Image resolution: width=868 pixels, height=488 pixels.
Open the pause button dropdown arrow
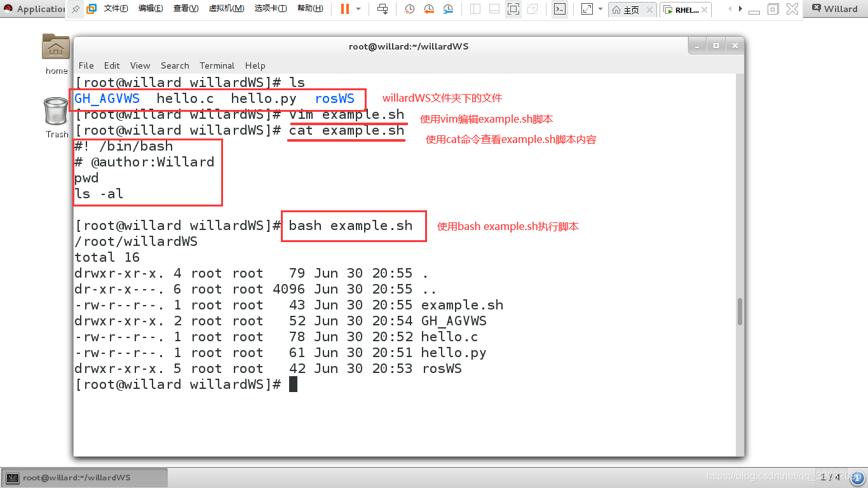click(359, 9)
